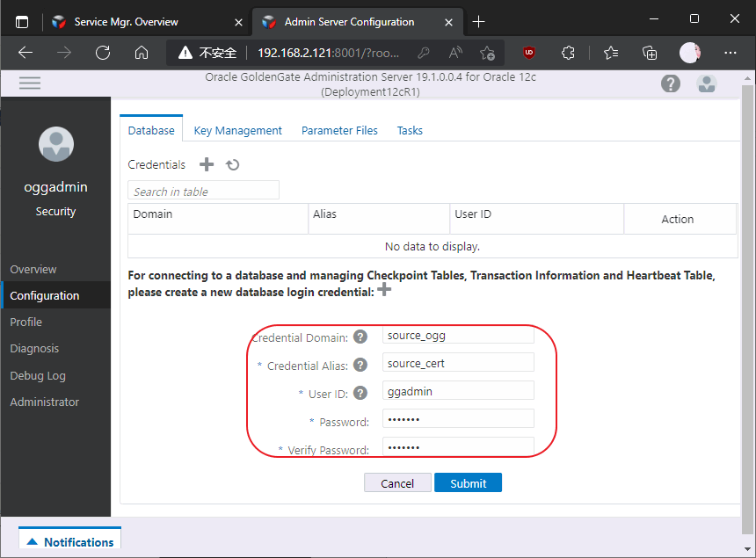Switch to Service Mgr. Overview browser tab
Viewport: 756px width, 558px height.
pyautogui.click(x=126, y=21)
